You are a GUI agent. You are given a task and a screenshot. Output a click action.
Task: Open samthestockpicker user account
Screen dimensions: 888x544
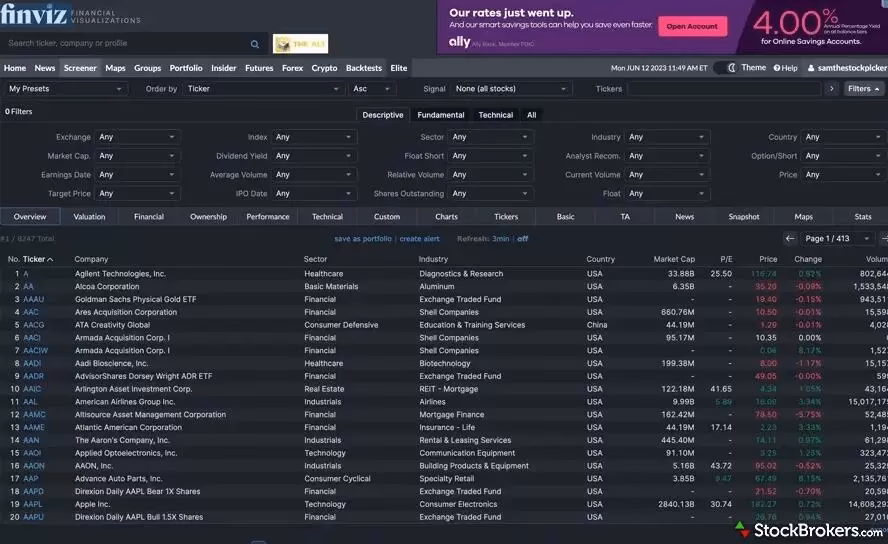(x=847, y=68)
